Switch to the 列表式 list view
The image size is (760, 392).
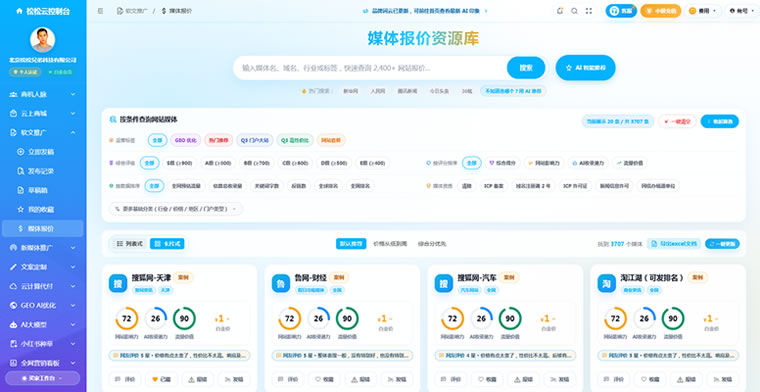tap(130, 244)
